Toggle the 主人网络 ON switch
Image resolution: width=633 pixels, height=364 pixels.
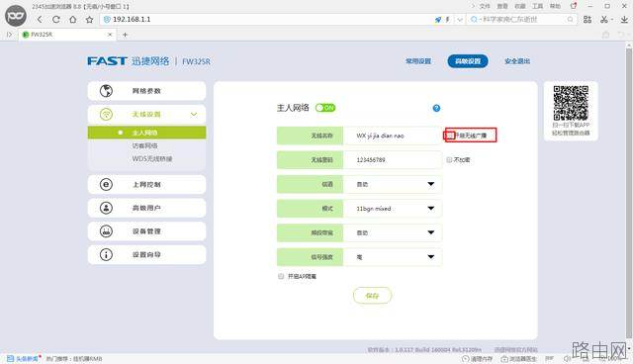(325, 108)
